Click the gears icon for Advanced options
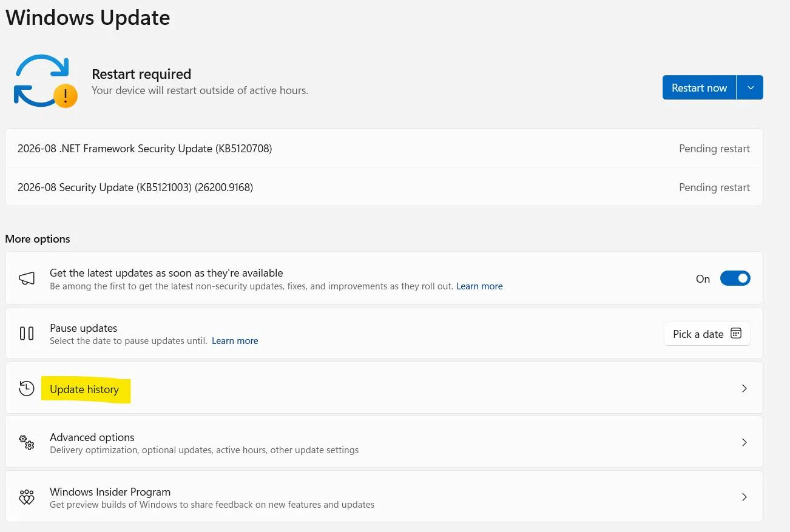This screenshot has width=790, height=532. coord(27,442)
